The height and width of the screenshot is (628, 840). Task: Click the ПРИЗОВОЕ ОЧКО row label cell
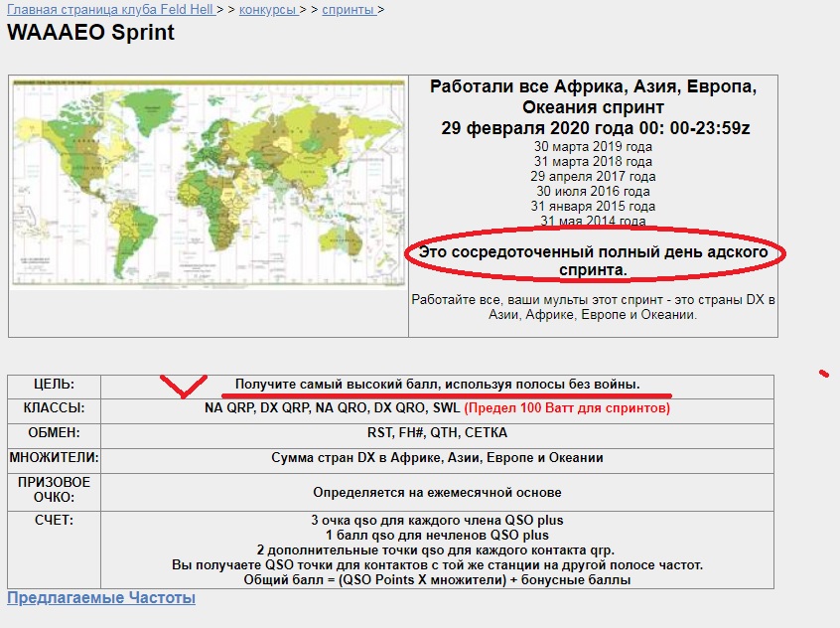pyautogui.click(x=54, y=491)
